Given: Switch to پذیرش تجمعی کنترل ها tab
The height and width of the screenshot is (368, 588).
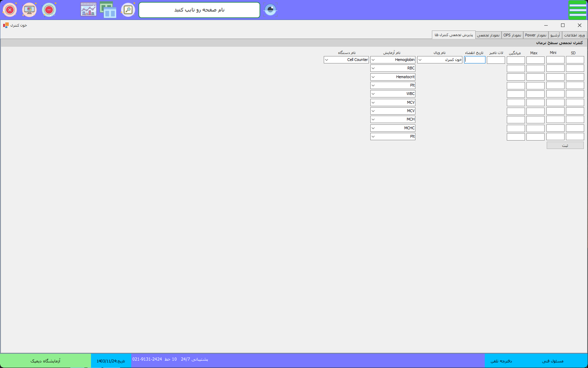Looking at the screenshot, I should (454, 35).
